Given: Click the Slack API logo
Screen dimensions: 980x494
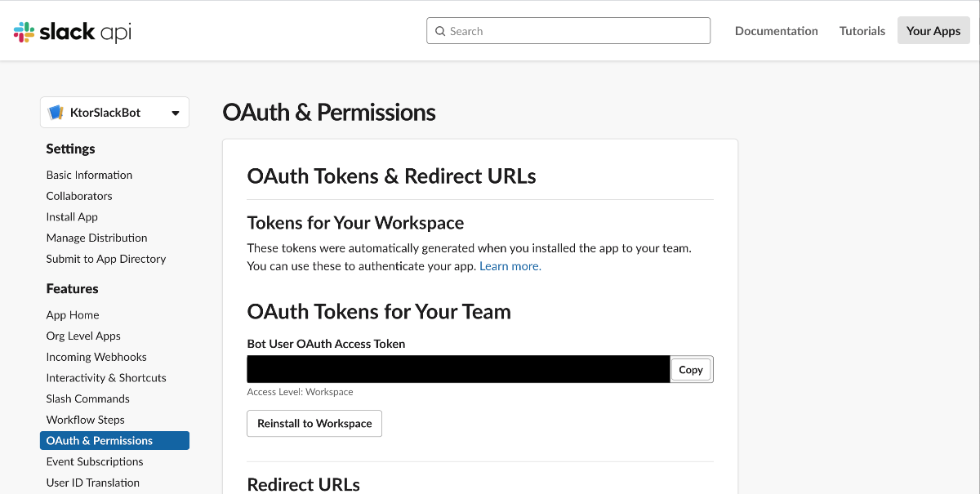Looking at the screenshot, I should tap(72, 32).
